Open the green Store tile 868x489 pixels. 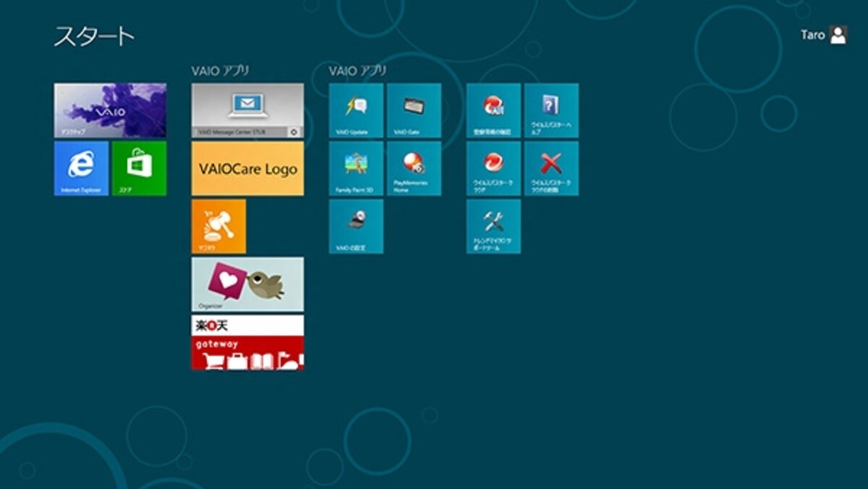[x=139, y=169]
